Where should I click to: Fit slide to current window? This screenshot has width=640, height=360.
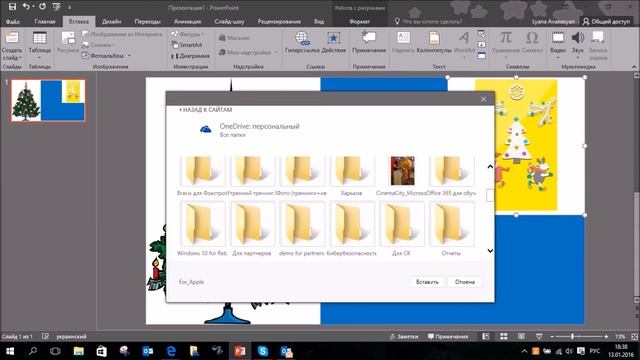[x=634, y=336]
